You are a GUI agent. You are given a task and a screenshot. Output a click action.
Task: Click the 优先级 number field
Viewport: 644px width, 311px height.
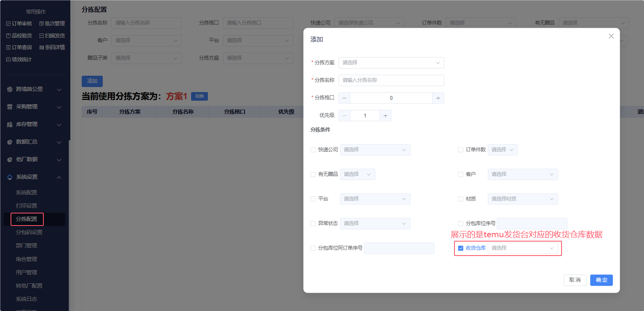(365, 116)
